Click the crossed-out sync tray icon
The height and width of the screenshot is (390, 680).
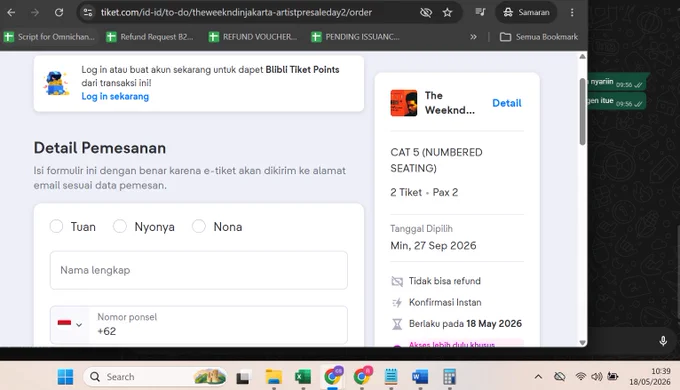(x=560, y=376)
